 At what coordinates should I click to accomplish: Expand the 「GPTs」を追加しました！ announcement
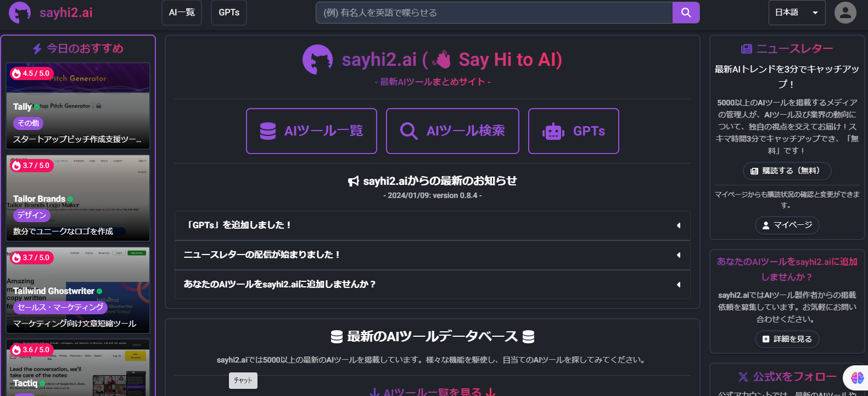pyautogui.click(x=432, y=225)
